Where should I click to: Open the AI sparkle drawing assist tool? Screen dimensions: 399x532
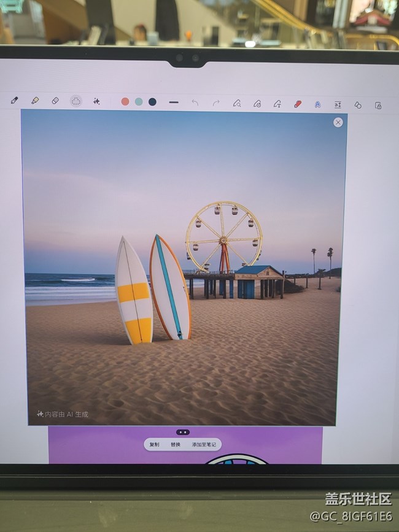click(x=96, y=101)
